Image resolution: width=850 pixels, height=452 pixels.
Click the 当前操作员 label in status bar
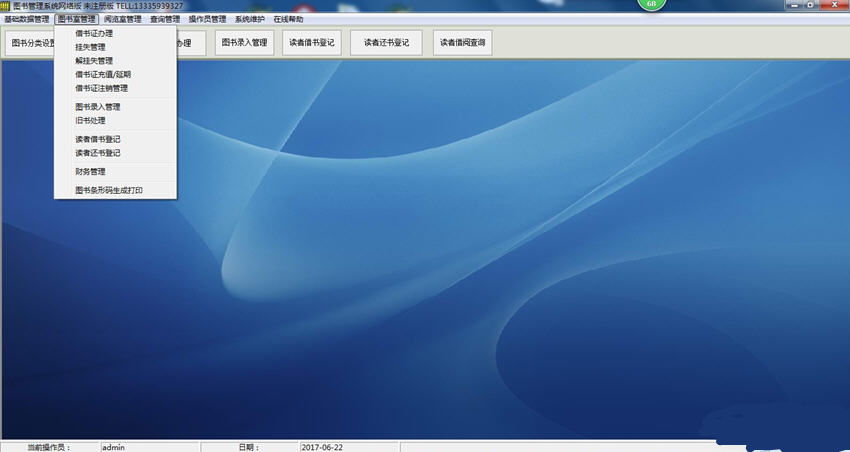(x=49, y=447)
